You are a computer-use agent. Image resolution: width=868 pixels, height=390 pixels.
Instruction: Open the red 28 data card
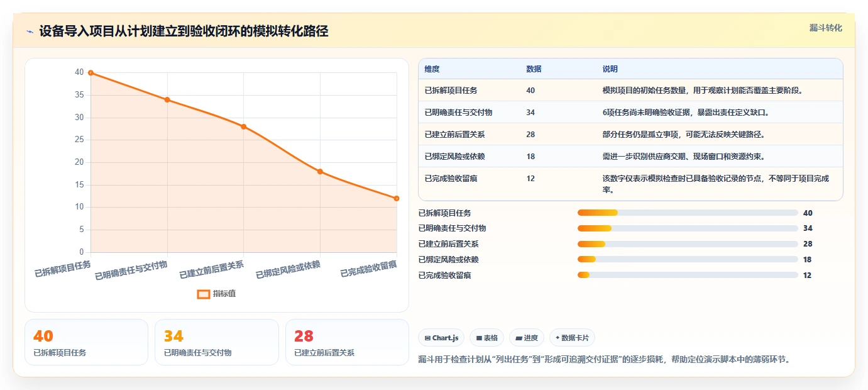coord(347,342)
